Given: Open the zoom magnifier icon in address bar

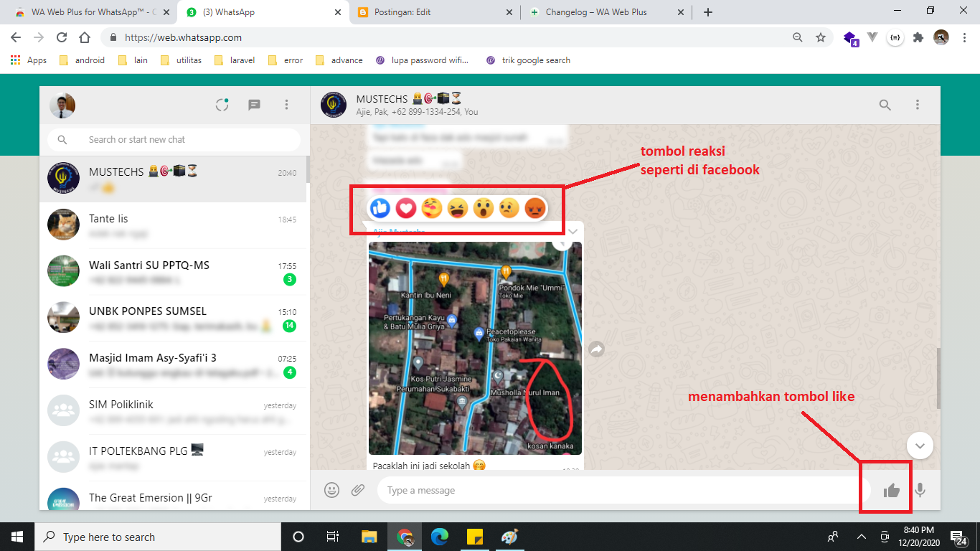Looking at the screenshot, I should [798, 37].
